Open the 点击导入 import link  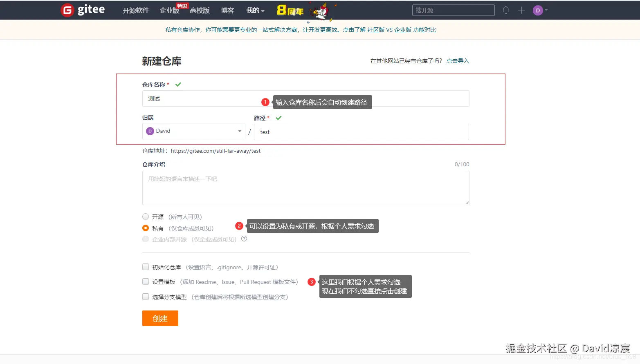pos(458,60)
